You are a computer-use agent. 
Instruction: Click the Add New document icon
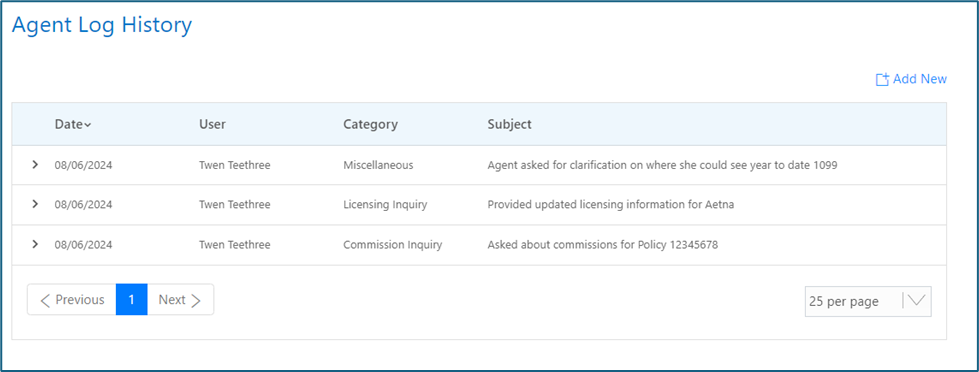[x=882, y=80]
